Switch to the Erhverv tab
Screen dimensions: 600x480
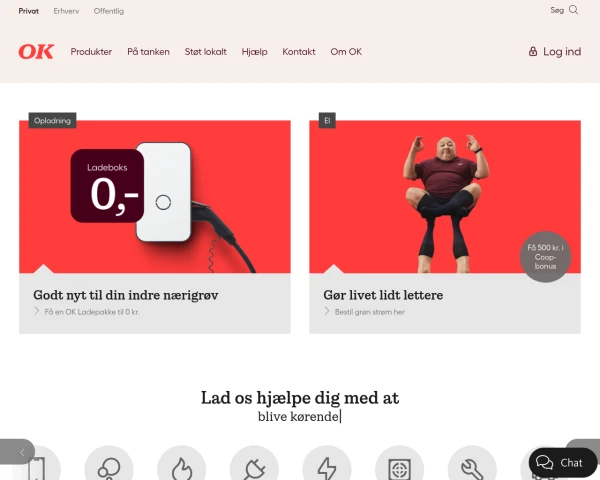pos(66,11)
